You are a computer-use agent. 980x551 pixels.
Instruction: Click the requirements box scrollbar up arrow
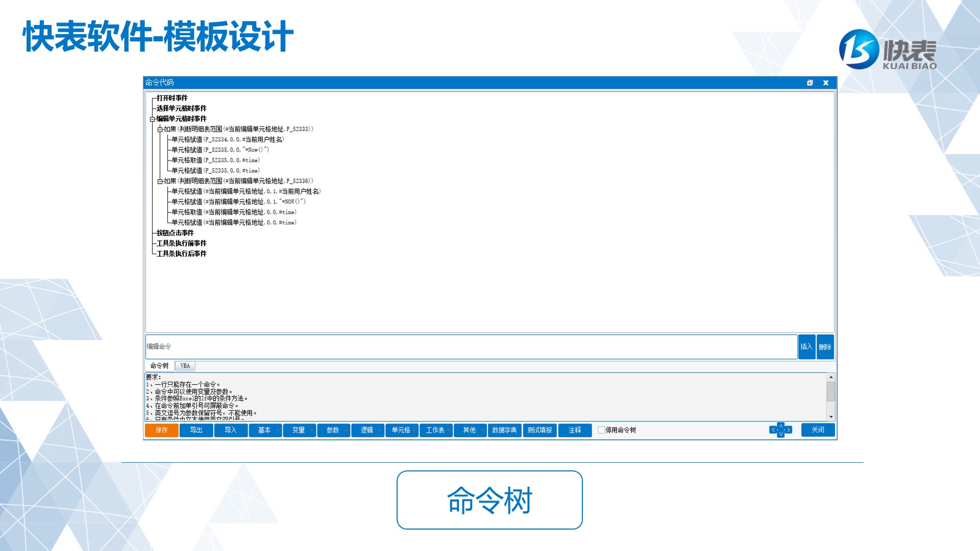click(x=831, y=377)
